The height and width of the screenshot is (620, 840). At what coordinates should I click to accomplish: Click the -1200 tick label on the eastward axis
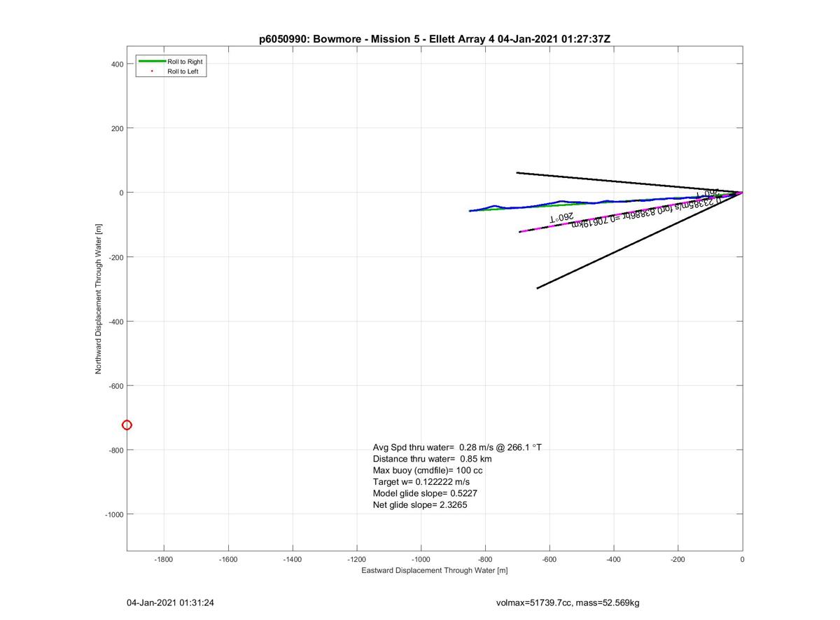tap(357, 560)
